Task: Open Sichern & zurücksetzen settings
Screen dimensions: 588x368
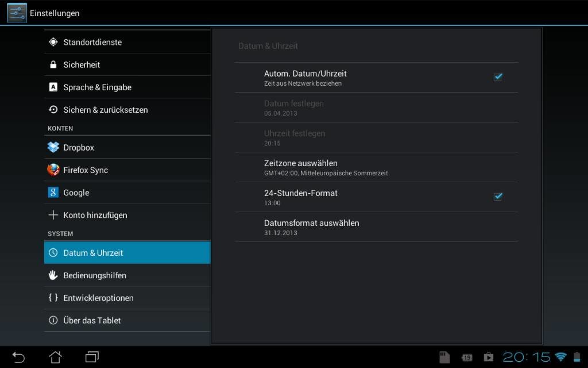Action: point(127,110)
